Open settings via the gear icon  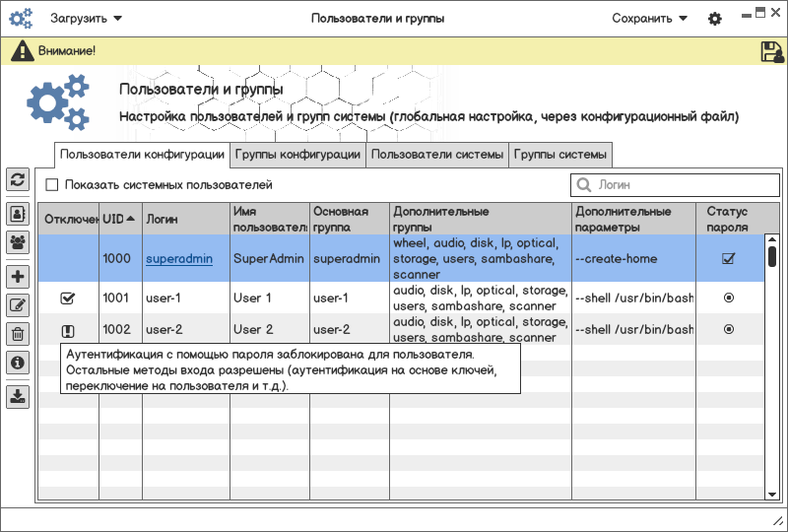pyautogui.click(x=715, y=19)
